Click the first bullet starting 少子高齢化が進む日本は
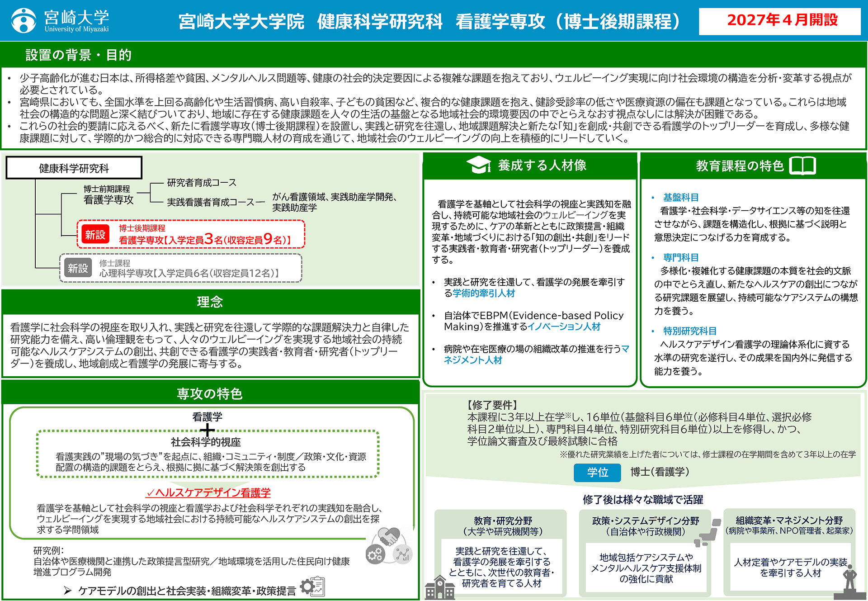The height and width of the screenshot is (601, 868). pyautogui.click(x=435, y=84)
